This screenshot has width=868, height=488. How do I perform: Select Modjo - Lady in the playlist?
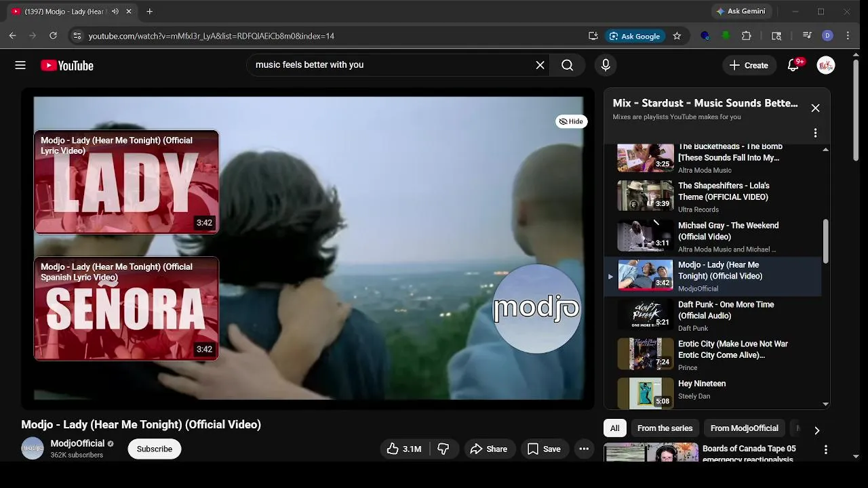712,276
